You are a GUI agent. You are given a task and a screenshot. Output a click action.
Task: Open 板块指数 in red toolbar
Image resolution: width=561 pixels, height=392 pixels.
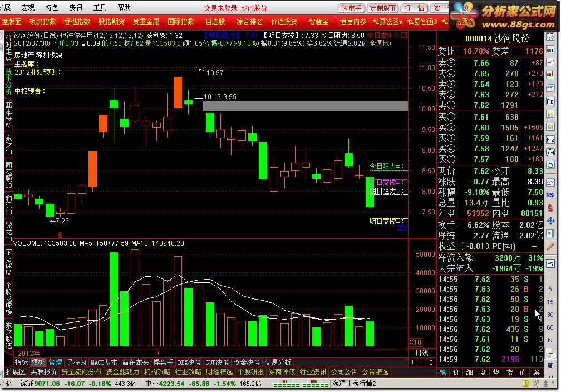(x=42, y=22)
